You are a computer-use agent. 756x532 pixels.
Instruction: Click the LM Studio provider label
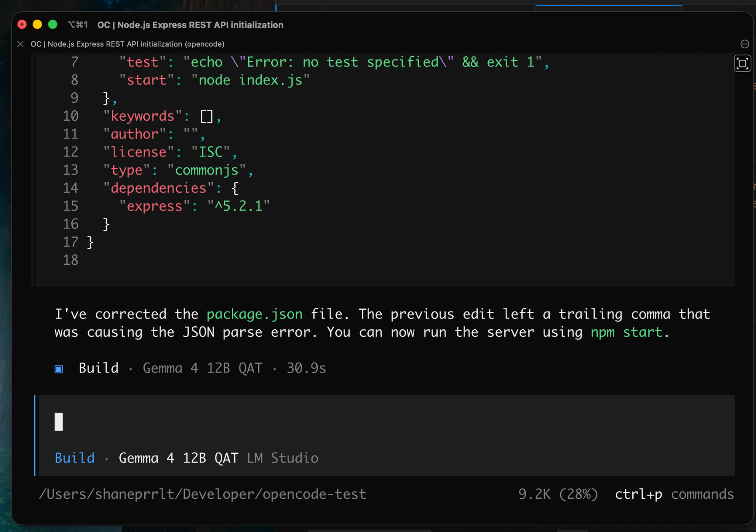coord(283,458)
